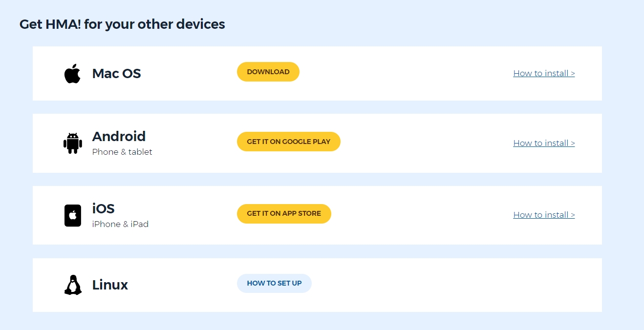This screenshot has height=330, width=644.
Task: Click the Apple logo beside Mac OS
Action: click(72, 73)
